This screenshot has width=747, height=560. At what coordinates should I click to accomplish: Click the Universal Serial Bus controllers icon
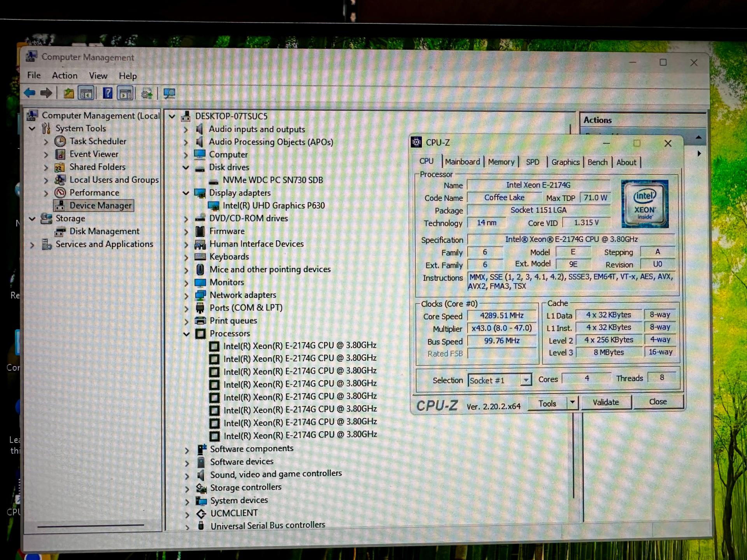201,526
